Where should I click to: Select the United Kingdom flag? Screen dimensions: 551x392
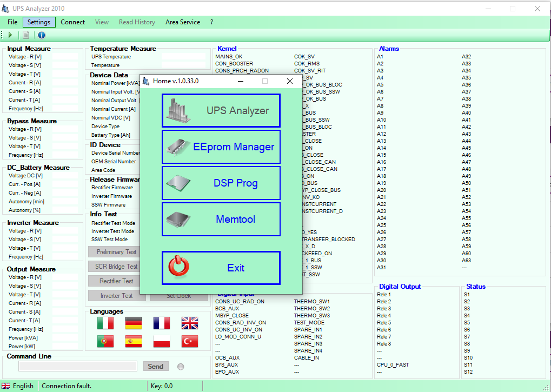click(189, 323)
